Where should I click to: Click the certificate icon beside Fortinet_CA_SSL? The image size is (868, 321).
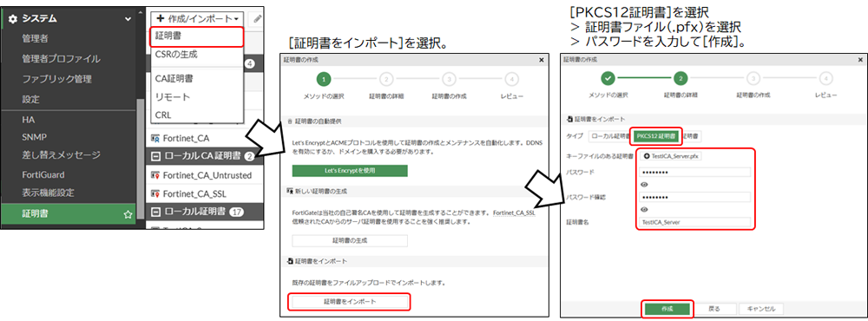tap(155, 194)
